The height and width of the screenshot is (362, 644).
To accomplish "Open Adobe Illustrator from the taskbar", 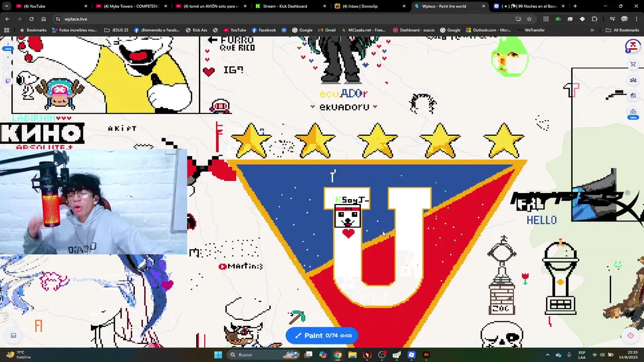I will [426, 355].
